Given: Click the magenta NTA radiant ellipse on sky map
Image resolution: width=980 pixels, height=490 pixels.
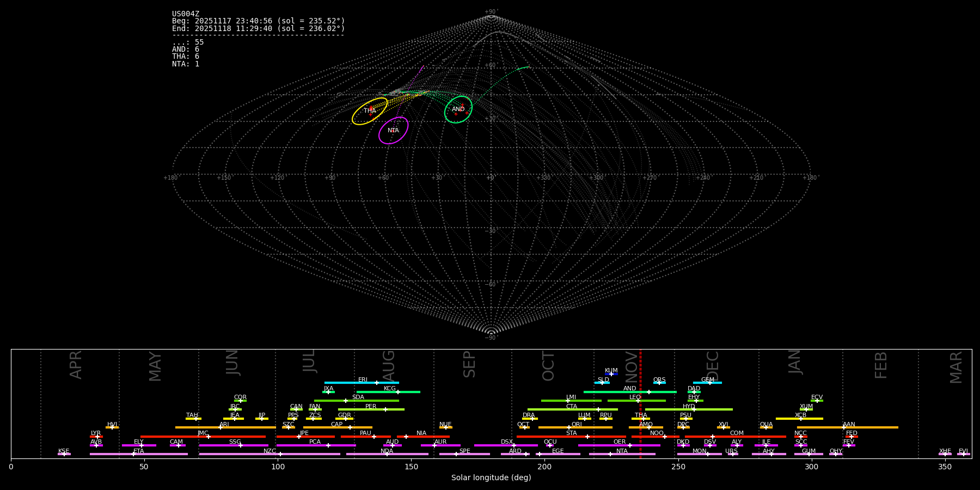Looking at the screenshot, I should (x=394, y=131).
